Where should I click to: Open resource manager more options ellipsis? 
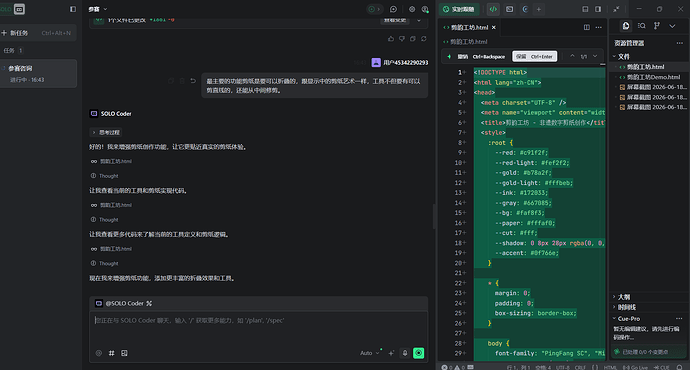[x=680, y=43]
